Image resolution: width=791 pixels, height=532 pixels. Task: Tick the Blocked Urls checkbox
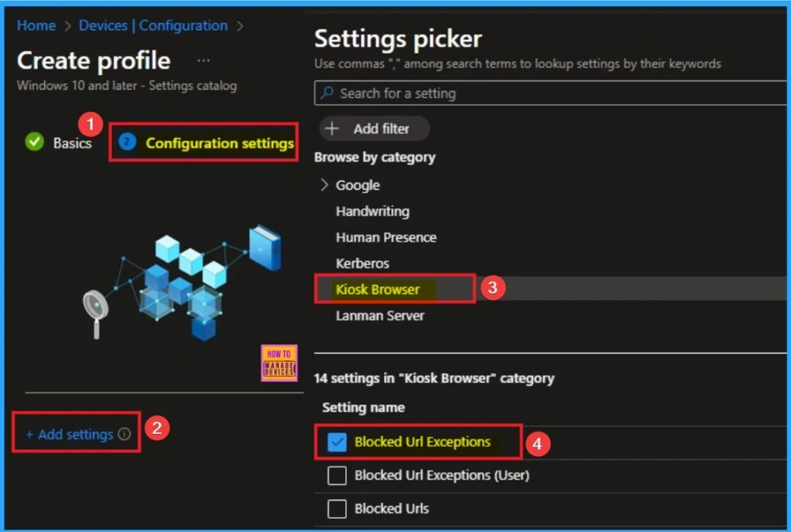point(337,509)
